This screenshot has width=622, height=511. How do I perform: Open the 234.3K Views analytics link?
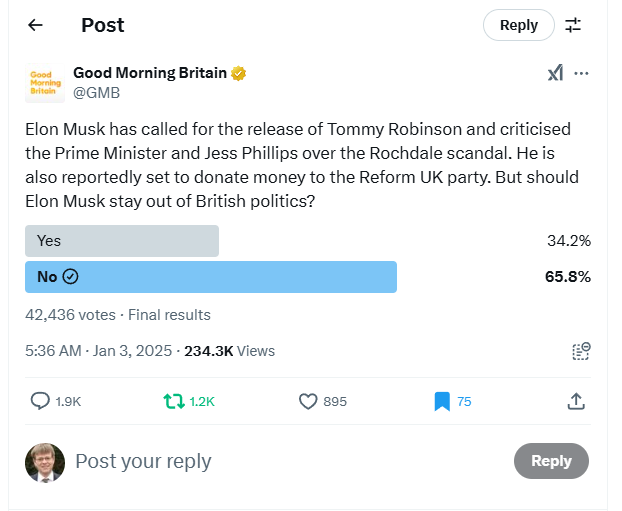pyautogui.click(x=229, y=351)
